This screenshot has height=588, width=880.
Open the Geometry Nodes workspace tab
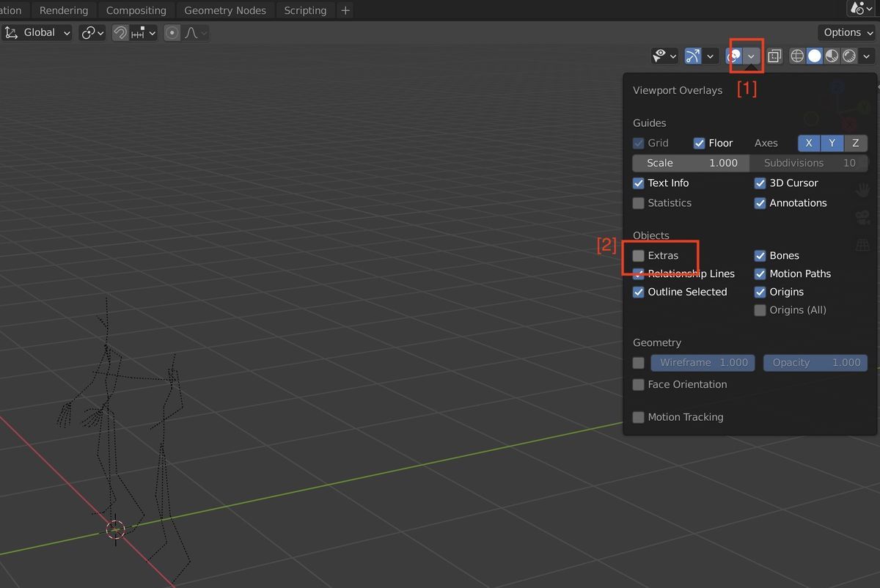224,10
